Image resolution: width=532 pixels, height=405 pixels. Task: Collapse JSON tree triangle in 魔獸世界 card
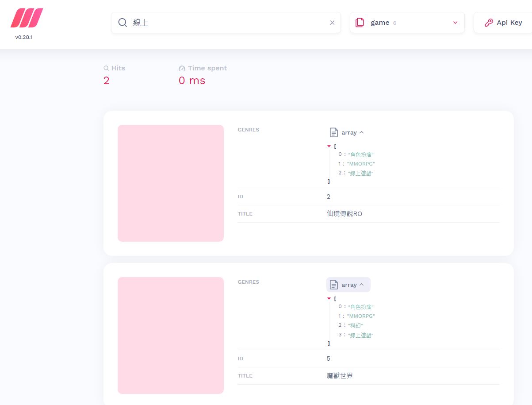point(329,298)
